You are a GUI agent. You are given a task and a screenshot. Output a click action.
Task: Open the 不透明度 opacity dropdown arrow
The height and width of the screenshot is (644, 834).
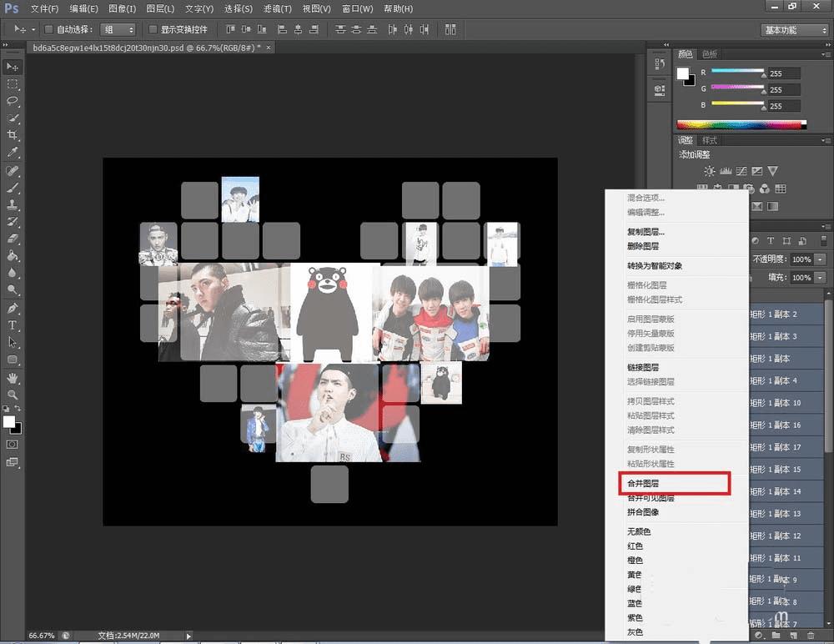point(821,259)
